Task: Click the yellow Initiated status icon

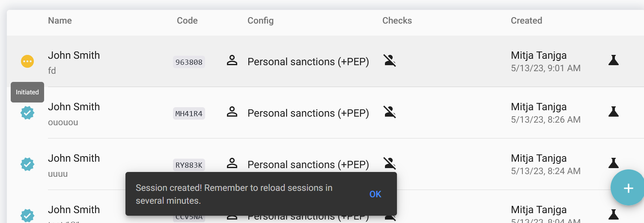Action: coord(27,61)
